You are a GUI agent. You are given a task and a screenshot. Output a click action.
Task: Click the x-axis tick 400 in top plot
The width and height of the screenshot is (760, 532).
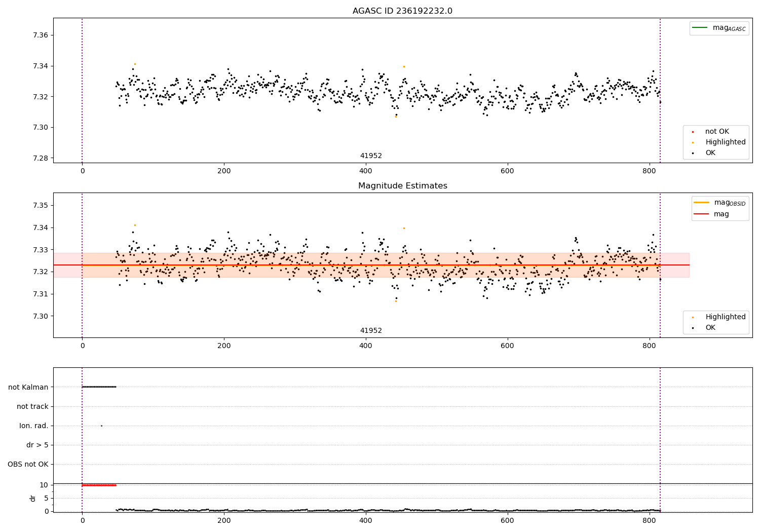tap(365, 171)
